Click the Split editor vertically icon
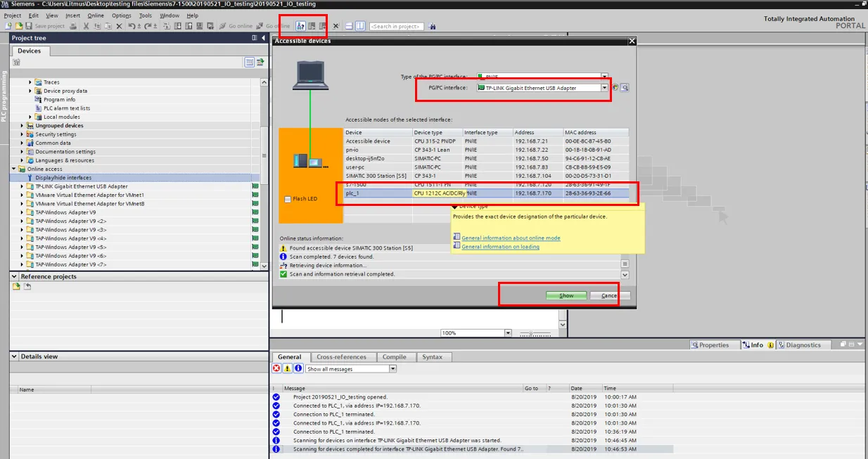The height and width of the screenshot is (459, 868). click(359, 26)
